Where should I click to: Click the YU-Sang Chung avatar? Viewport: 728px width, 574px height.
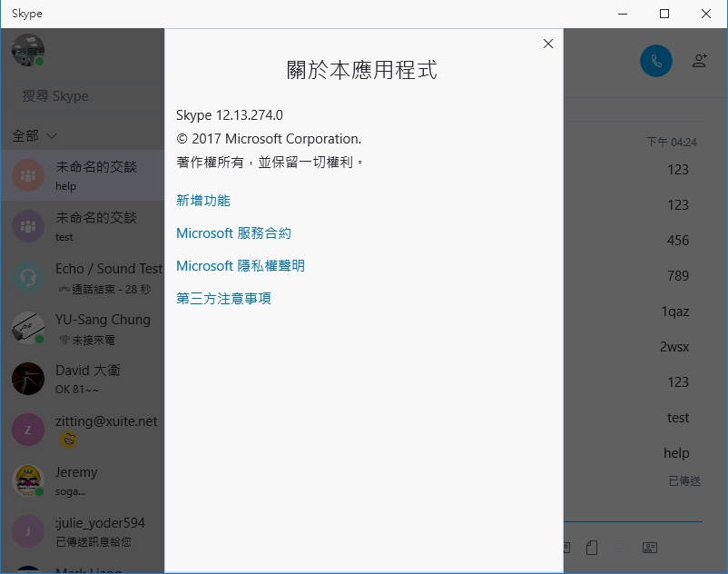pos(28,328)
